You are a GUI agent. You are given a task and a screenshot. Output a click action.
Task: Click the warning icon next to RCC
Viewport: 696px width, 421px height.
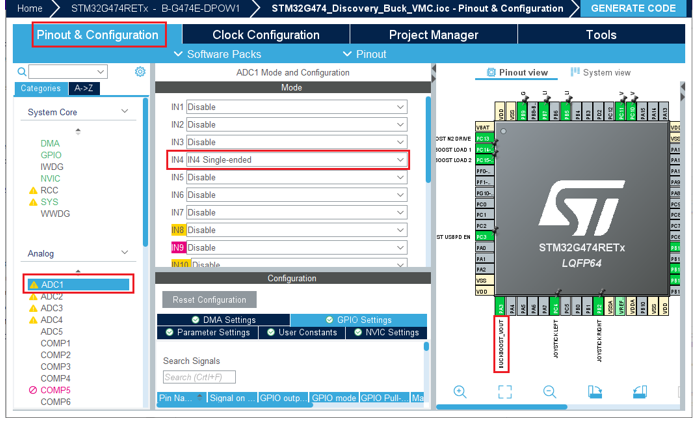pos(33,191)
